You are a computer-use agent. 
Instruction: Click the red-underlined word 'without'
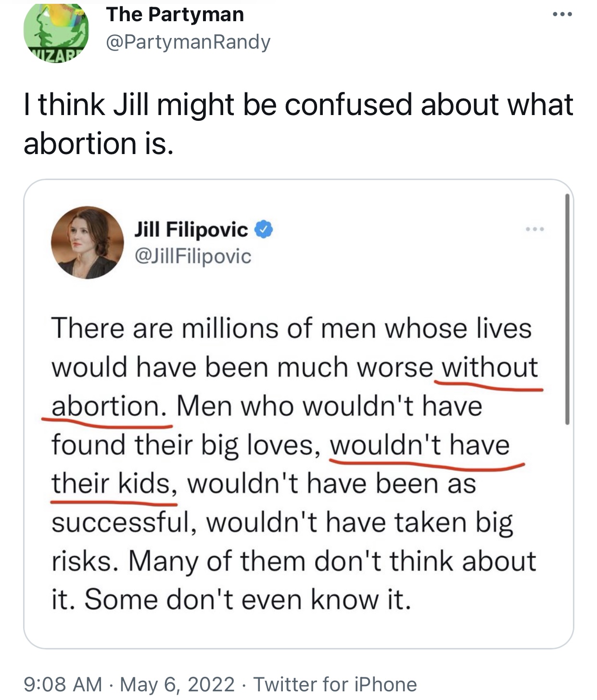coord(489,367)
